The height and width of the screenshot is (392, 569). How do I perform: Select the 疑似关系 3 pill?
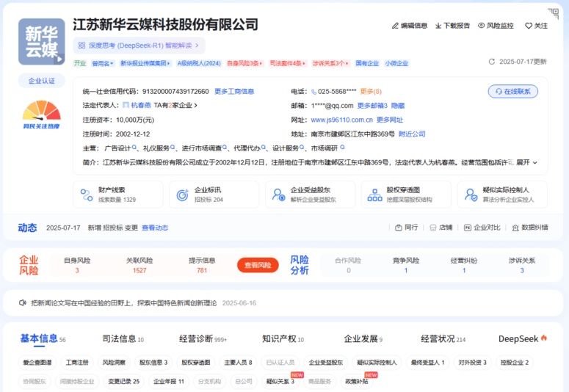(x=280, y=381)
